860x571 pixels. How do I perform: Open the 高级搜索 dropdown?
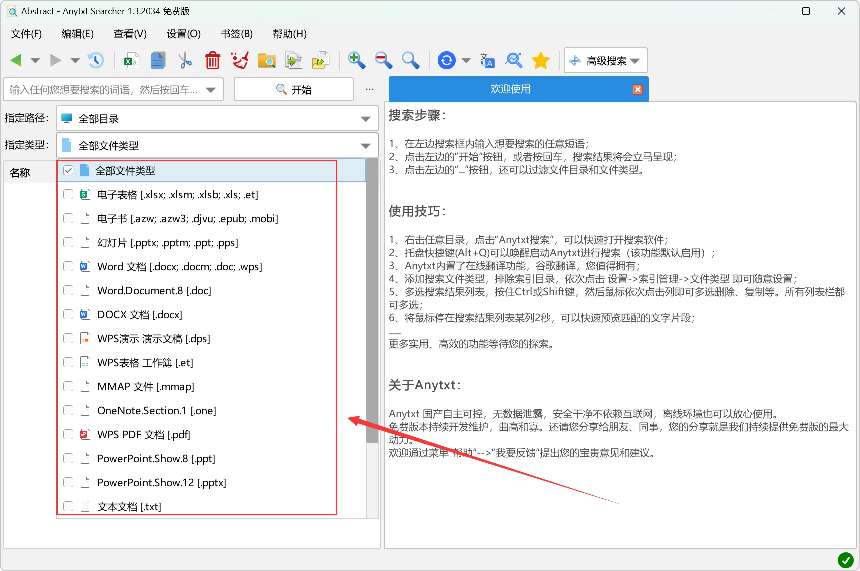(x=606, y=60)
